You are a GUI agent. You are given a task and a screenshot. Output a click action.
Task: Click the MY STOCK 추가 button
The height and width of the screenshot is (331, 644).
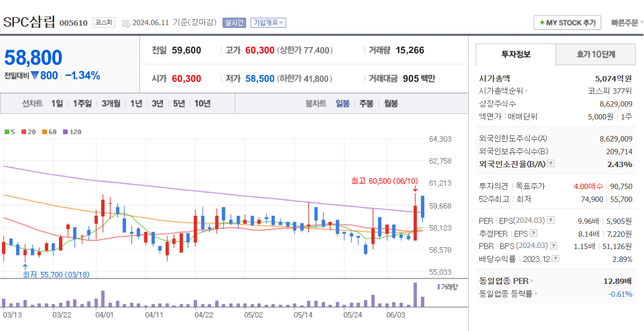point(567,23)
